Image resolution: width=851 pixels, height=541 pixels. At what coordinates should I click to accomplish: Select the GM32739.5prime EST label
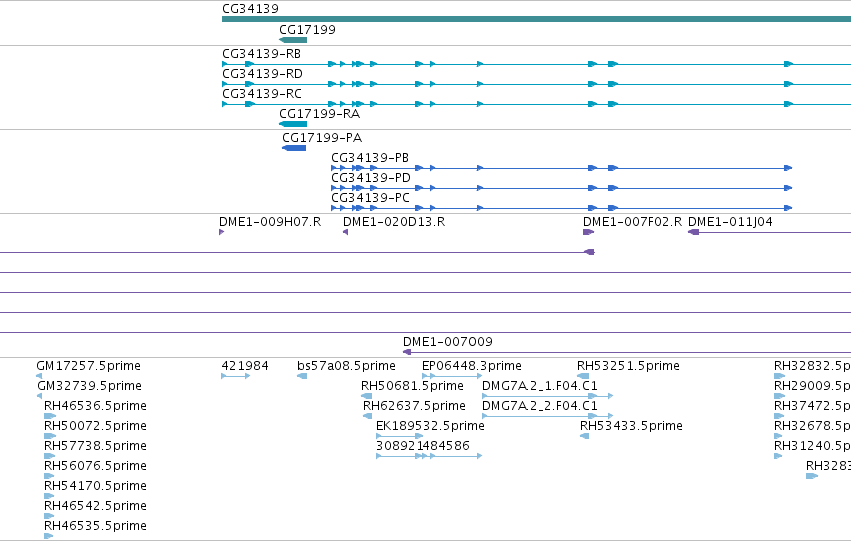90,386
